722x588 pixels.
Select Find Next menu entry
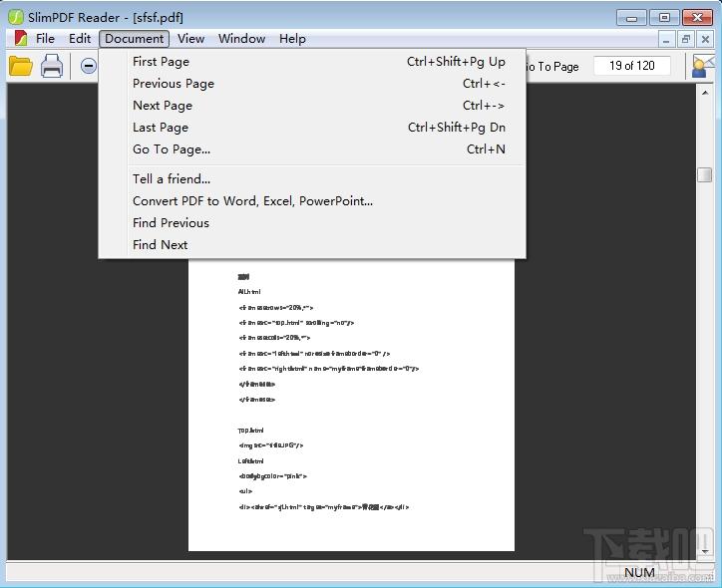(x=312, y=245)
